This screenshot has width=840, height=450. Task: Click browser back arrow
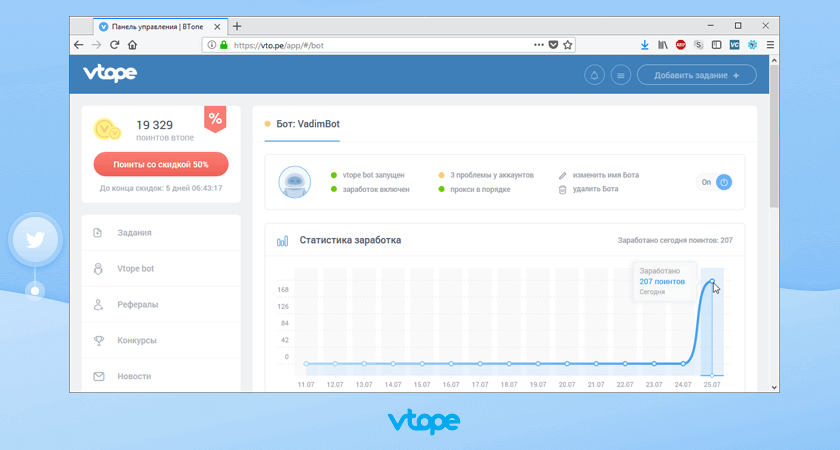pos(79,45)
